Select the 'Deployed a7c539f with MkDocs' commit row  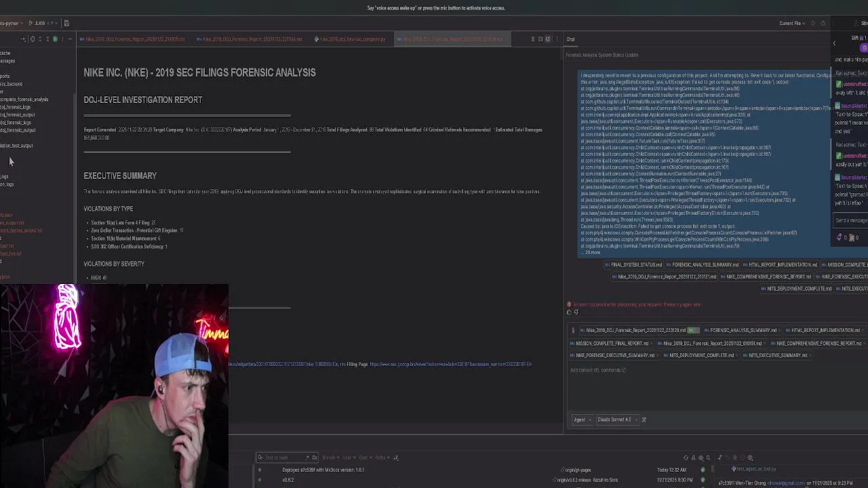[x=323, y=470]
